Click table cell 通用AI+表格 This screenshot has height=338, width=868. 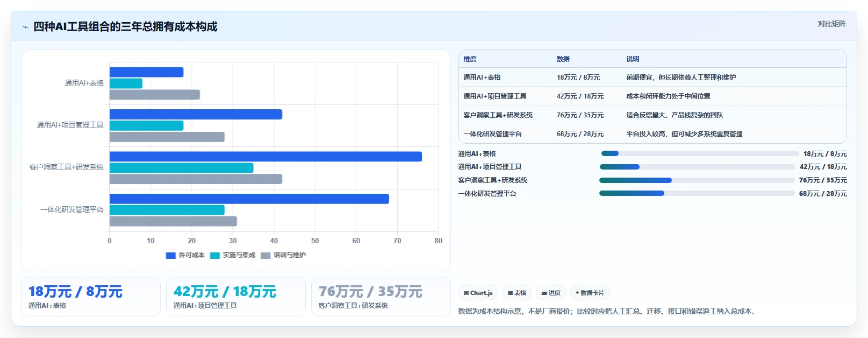pos(482,78)
